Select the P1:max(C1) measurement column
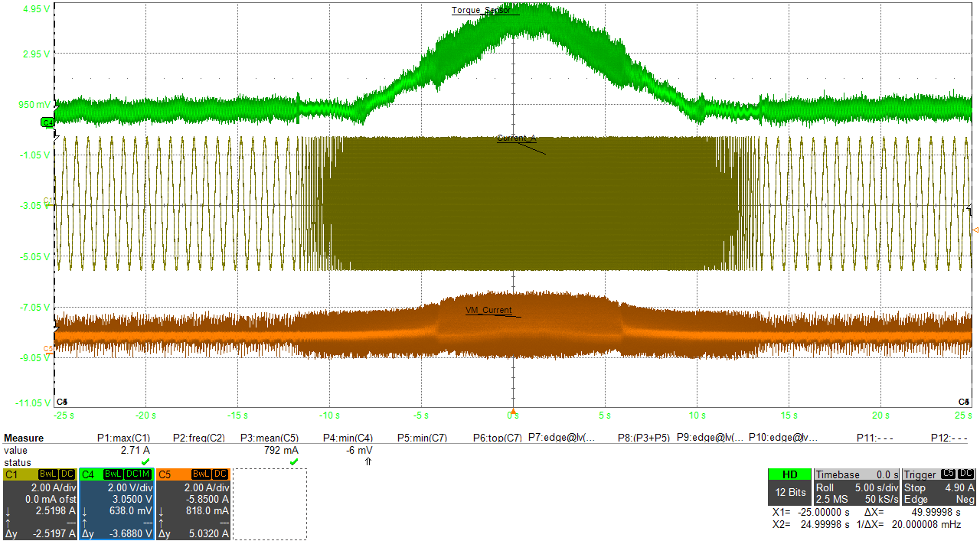Screen dimensions: 980x541 [123, 438]
